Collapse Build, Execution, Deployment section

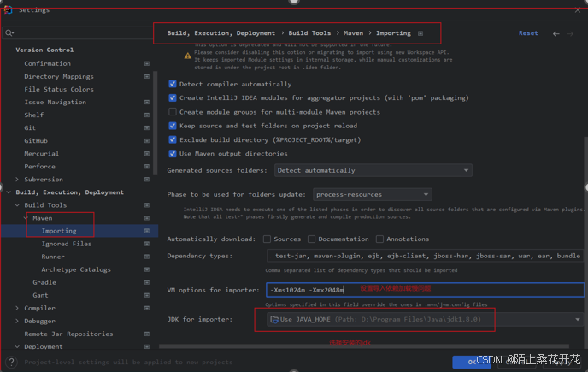tap(9, 192)
